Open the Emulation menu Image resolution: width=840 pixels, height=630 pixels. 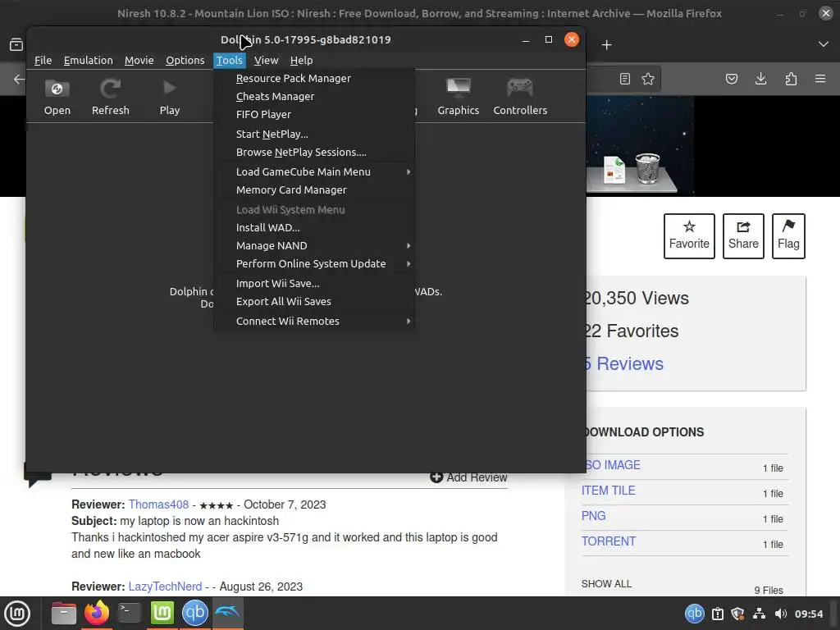point(89,61)
